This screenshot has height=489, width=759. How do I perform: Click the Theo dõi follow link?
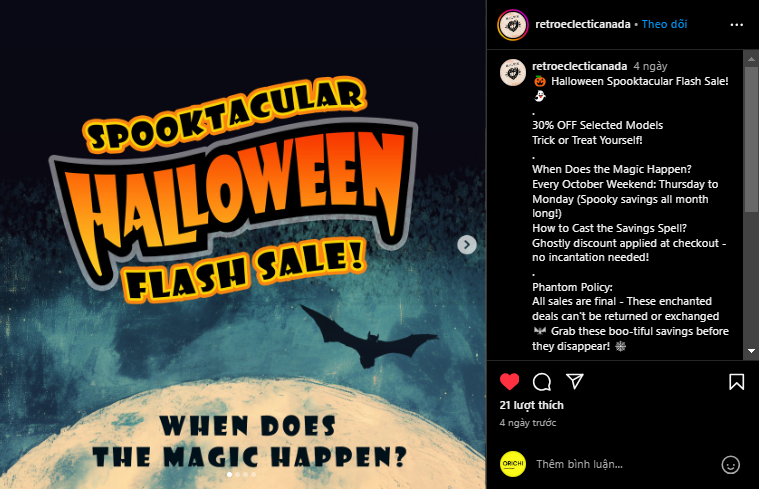[x=664, y=24]
